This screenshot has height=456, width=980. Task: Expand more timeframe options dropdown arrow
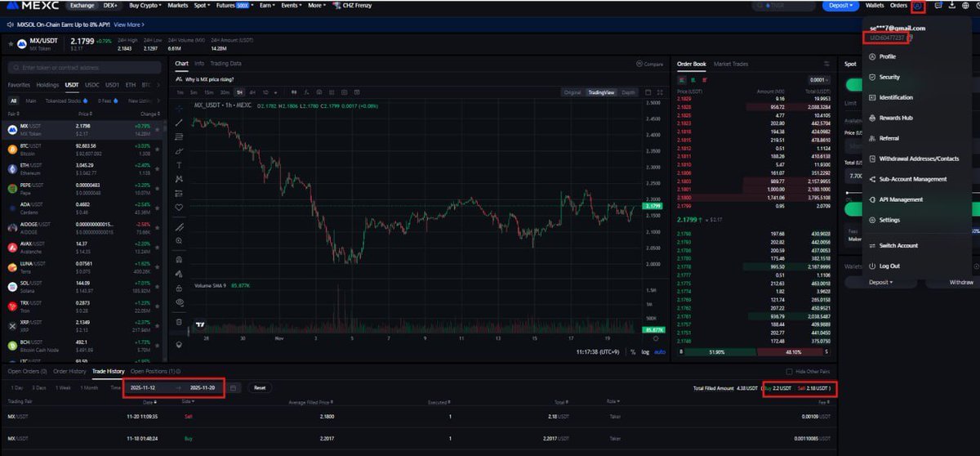pos(276,92)
